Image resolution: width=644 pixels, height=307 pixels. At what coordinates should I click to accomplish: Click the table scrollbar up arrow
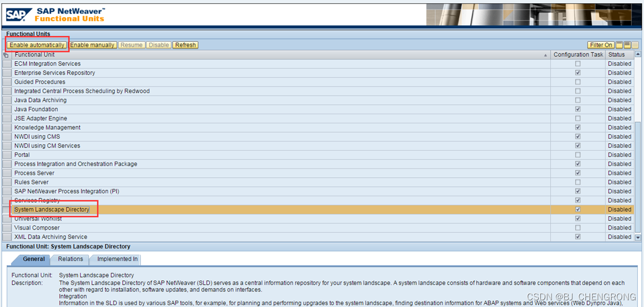638,54
